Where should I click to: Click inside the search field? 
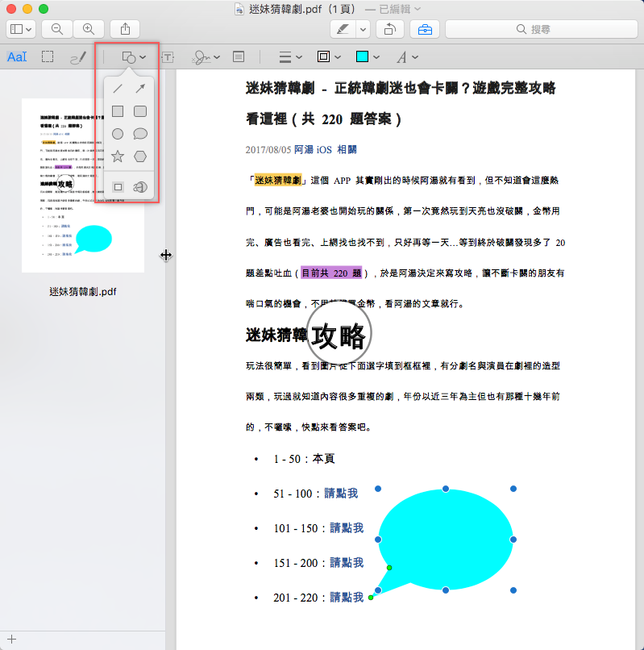(540, 29)
